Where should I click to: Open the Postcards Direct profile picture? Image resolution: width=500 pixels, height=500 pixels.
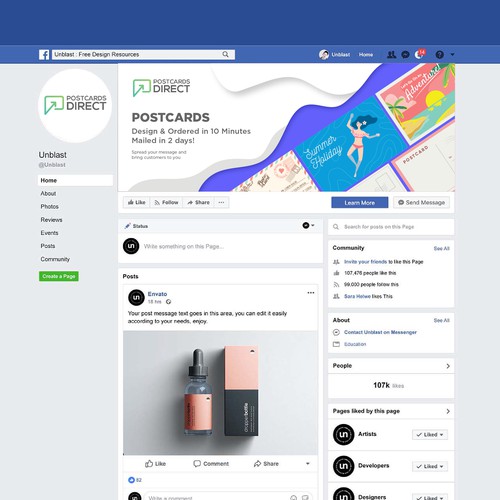tap(75, 106)
